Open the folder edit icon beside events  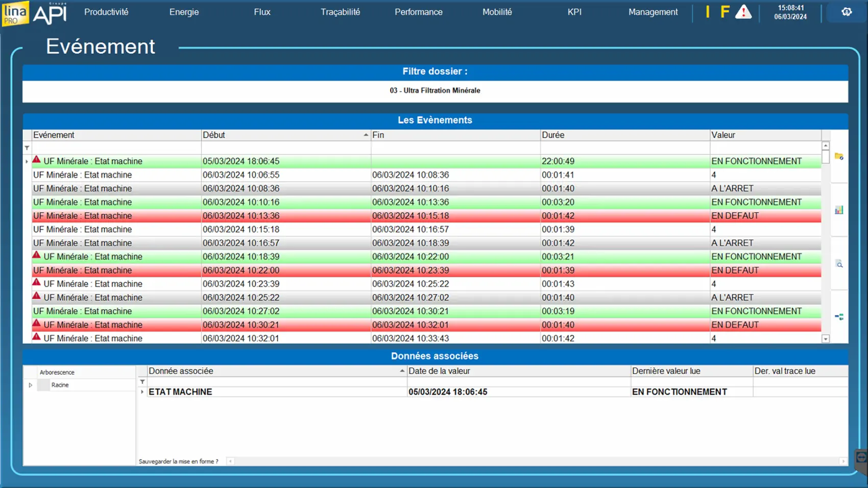(x=838, y=156)
